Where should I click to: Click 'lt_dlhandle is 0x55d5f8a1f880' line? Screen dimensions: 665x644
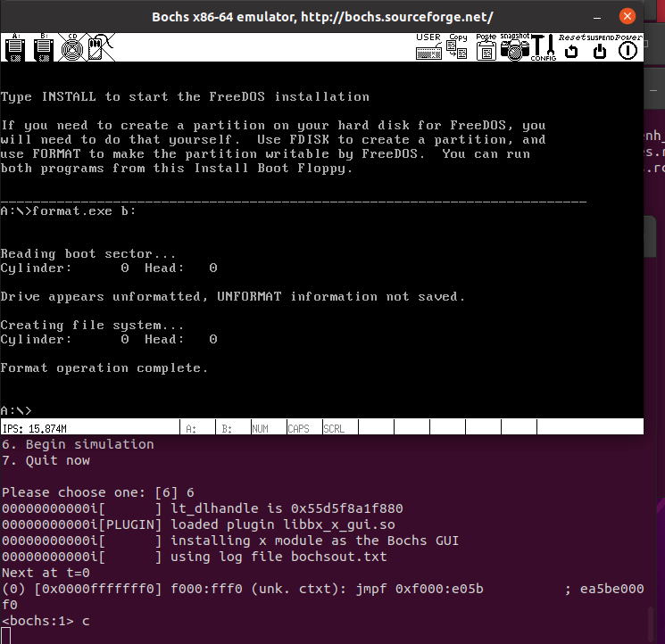point(287,508)
